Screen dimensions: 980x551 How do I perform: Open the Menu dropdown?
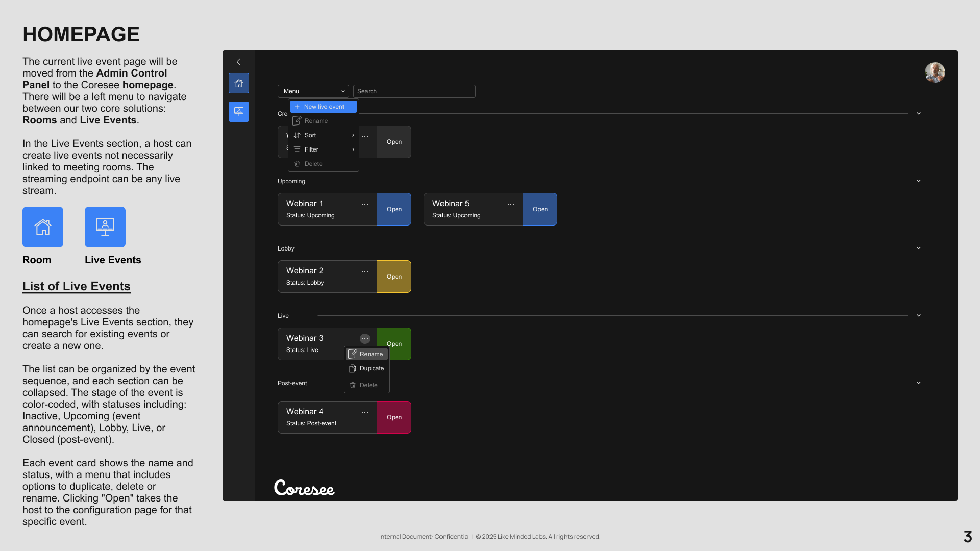pyautogui.click(x=313, y=91)
